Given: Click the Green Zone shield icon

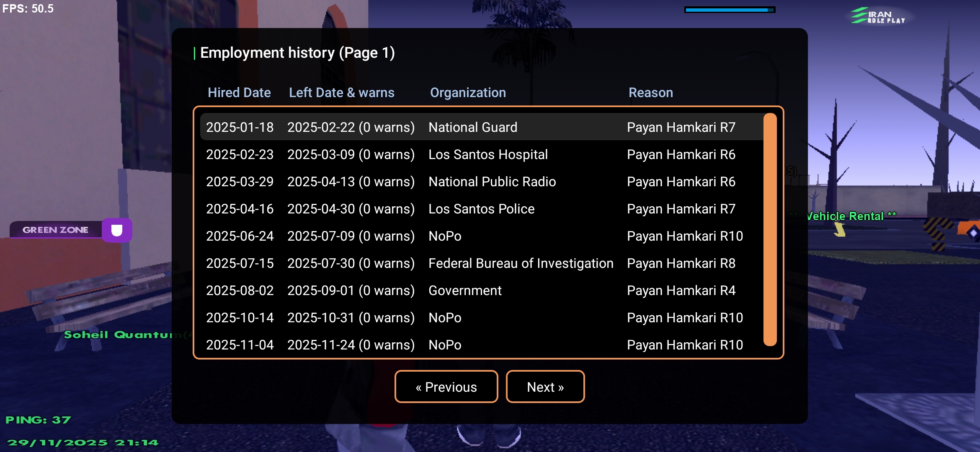Looking at the screenshot, I should tap(117, 230).
